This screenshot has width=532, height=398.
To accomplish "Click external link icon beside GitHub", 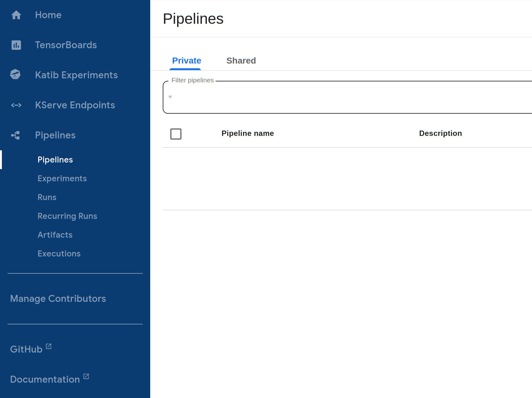I will [x=49, y=346].
